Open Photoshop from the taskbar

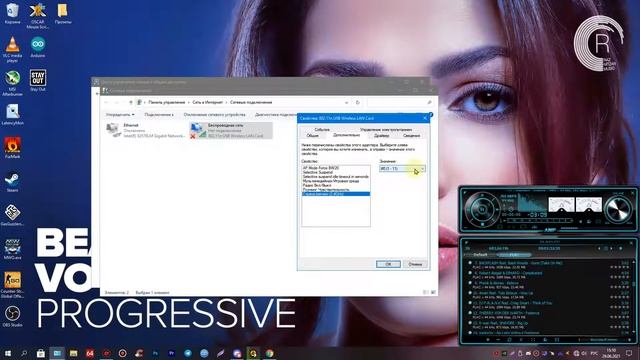pos(155,353)
